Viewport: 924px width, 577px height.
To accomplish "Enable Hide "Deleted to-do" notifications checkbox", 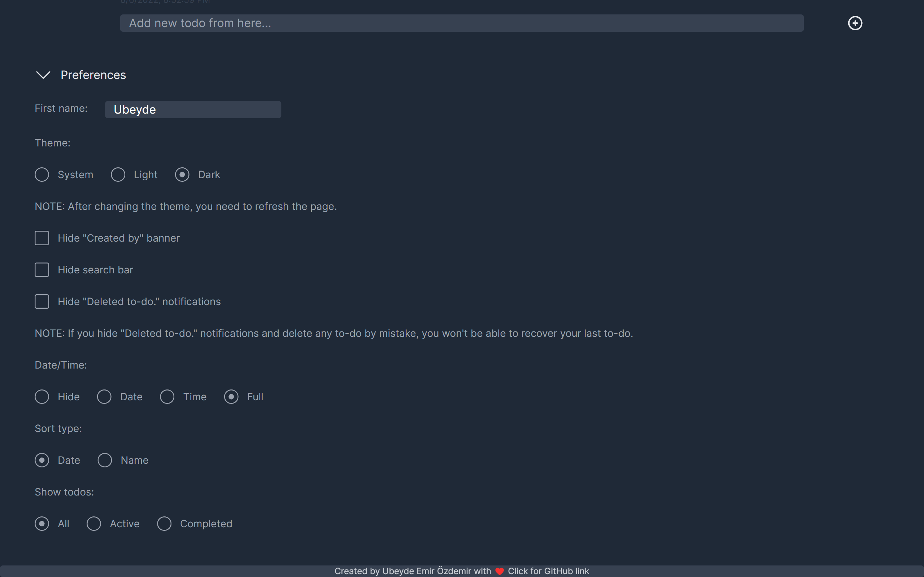I will click(x=41, y=301).
